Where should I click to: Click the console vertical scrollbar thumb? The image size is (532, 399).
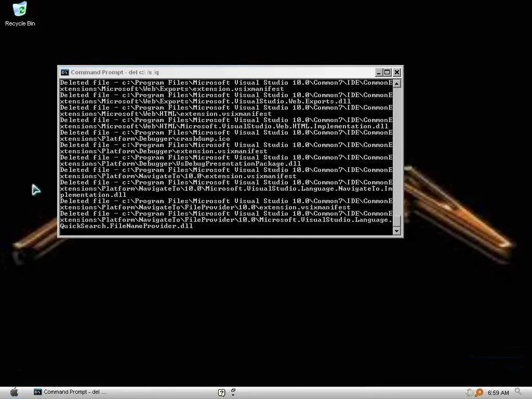coord(396,221)
